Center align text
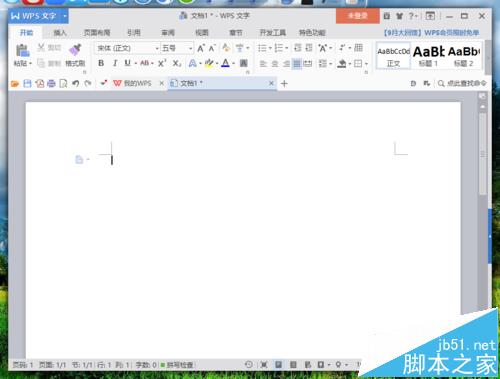This screenshot has width=500, height=379. click(275, 63)
